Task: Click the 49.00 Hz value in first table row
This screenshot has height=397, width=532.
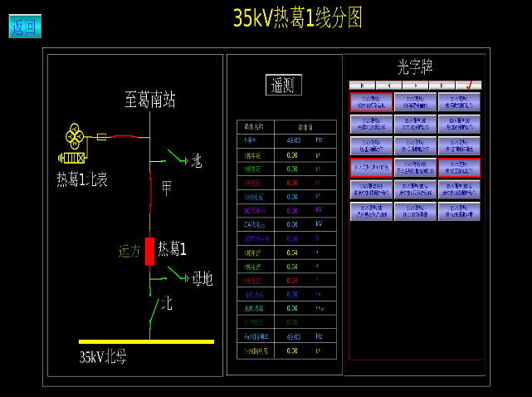Action: click(x=294, y=140)
